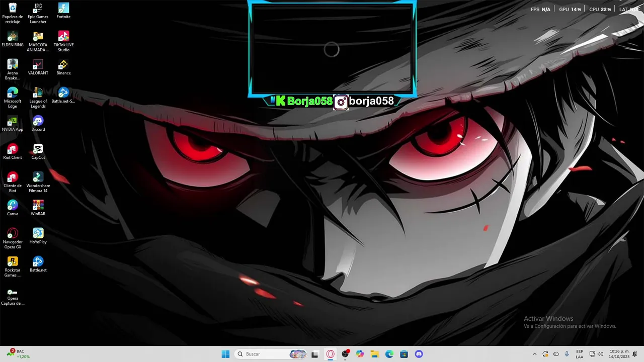Select the Microsoft Edge desktop shortcut
This screenshot has width=644, height=362.
pyautogui.click(x=13, y=98)
